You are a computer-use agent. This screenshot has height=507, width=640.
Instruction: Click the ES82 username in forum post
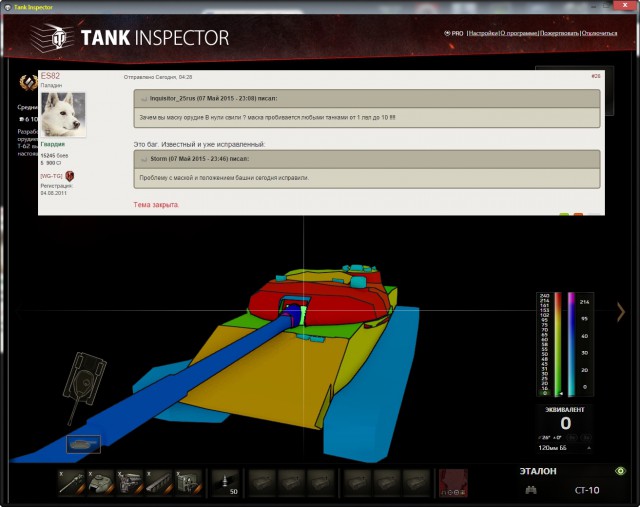[x=50, y=76]
